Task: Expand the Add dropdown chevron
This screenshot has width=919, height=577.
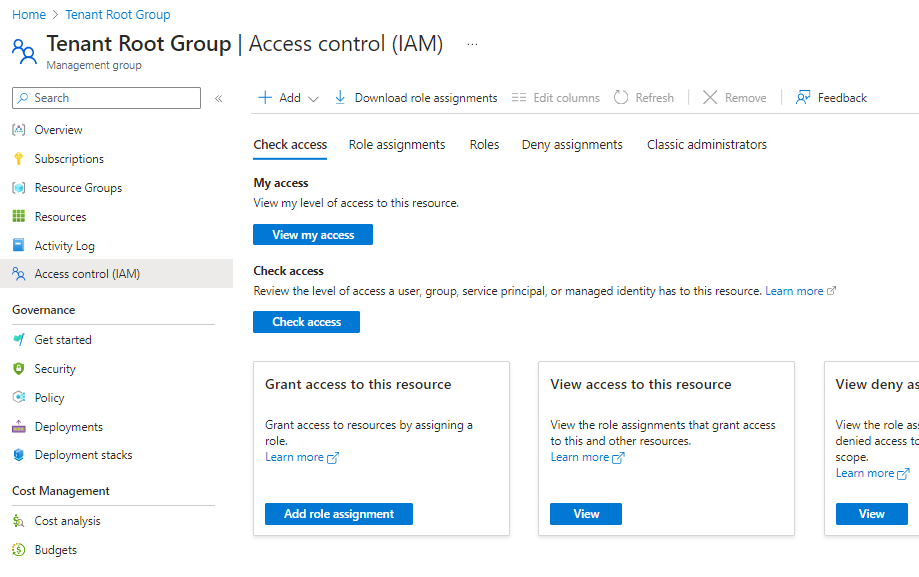Action: tap(314, 99)
